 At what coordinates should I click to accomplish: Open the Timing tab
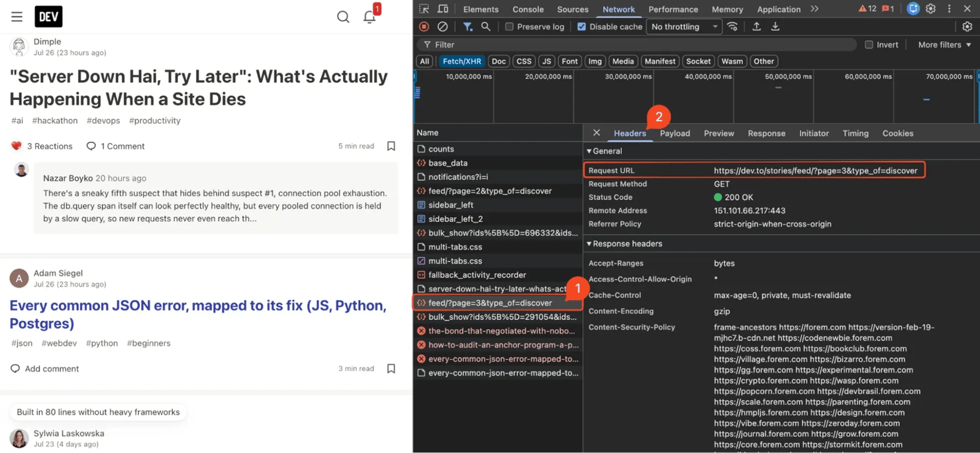[856, 133]
